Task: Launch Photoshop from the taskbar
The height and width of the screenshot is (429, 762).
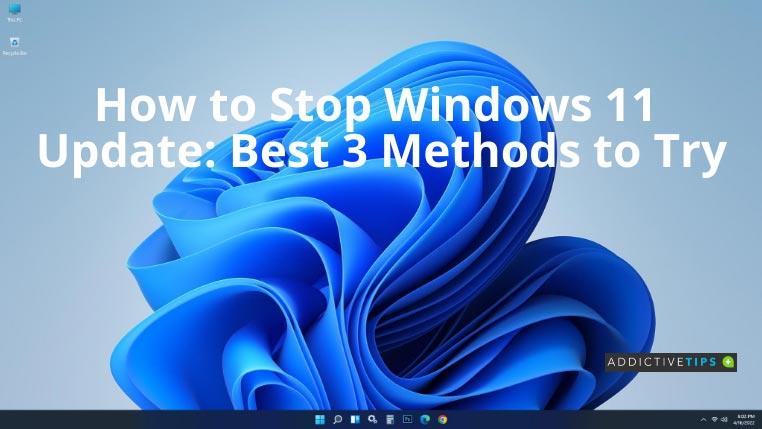Action: click(407, 419)
